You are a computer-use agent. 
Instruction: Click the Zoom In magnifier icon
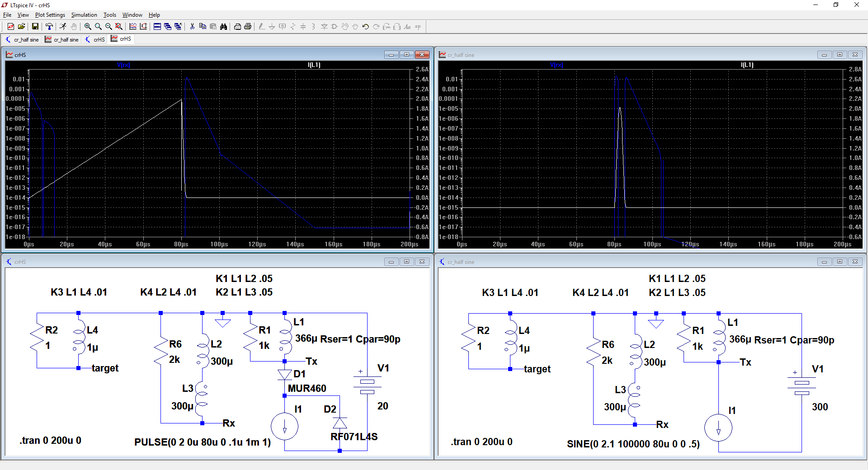point(88,27)
